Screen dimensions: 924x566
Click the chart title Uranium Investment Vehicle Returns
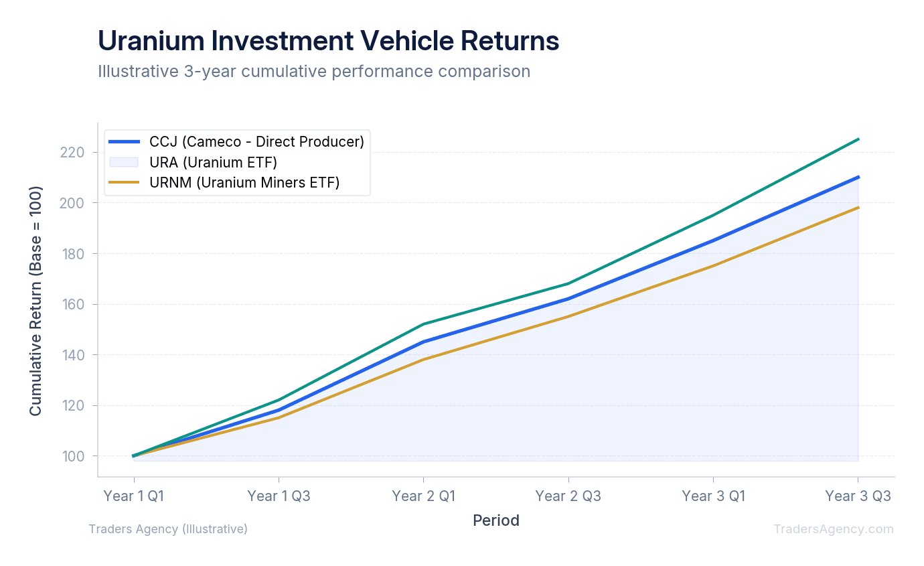(x=328, y=41)
